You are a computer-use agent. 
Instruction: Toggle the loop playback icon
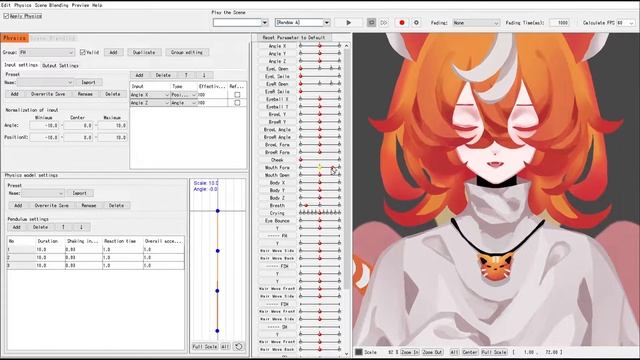[x=371, y=23]
